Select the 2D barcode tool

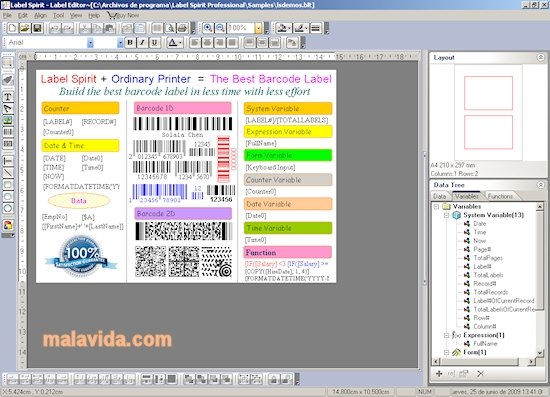8,144
